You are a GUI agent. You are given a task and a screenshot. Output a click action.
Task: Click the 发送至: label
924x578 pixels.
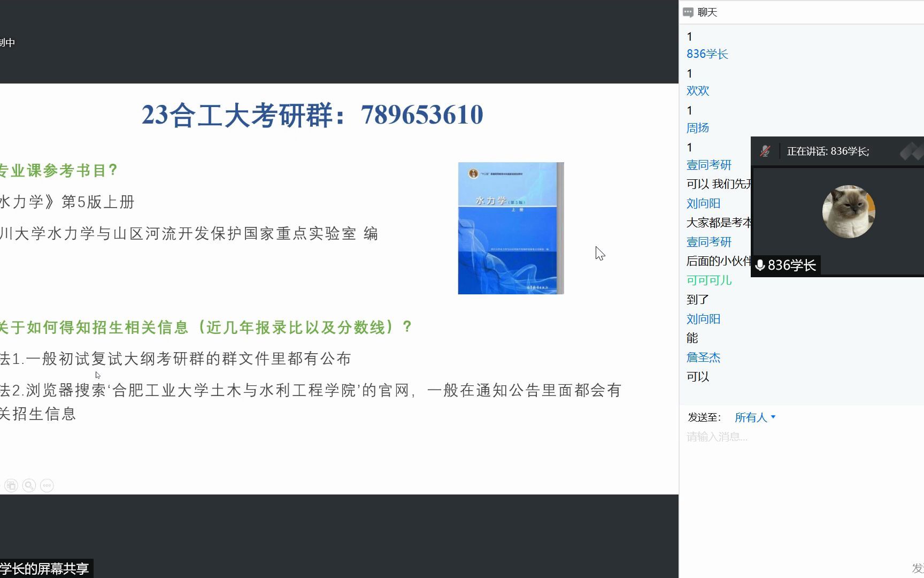pyautogui.click(x=704, y=417)
